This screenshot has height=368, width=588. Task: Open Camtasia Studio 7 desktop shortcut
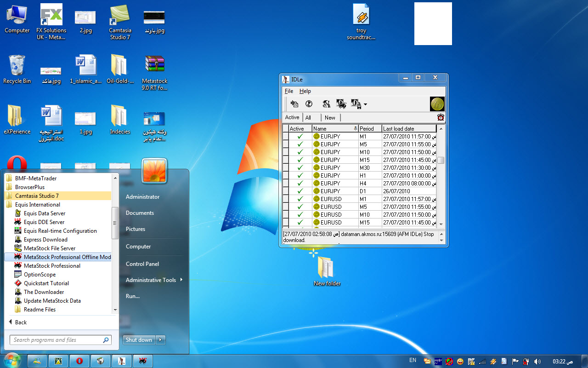[120, 21]
